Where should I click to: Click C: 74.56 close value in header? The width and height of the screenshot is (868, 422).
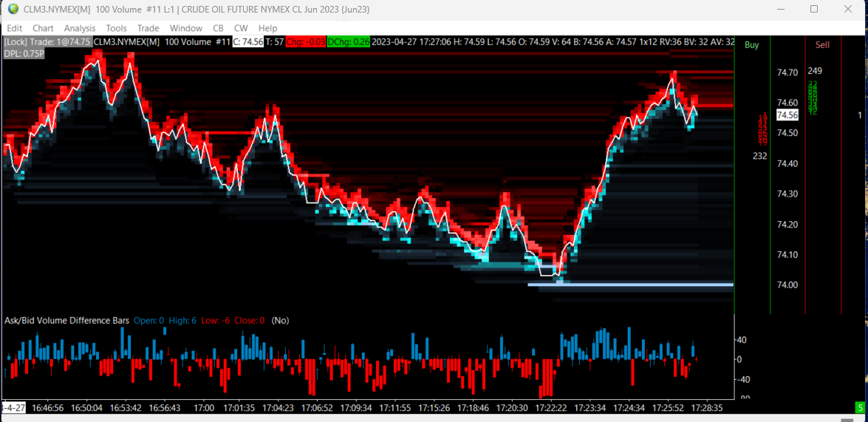coord(247,41)
